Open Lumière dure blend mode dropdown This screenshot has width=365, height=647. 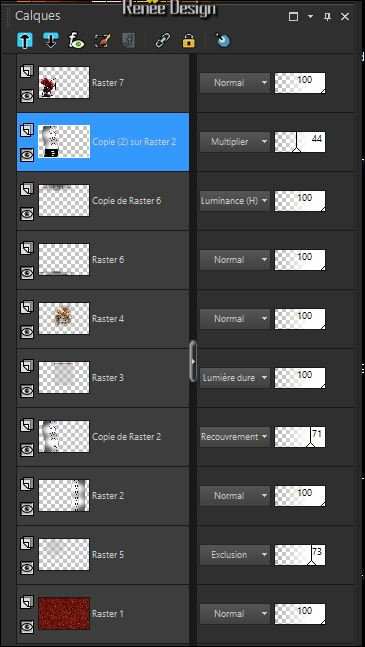click(x=235, y=378)
